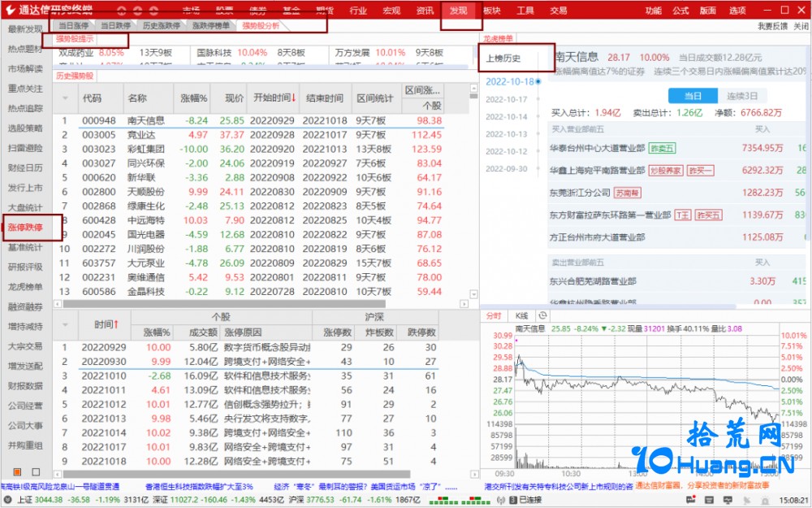Open the 资讯 menu

[425, 11]
